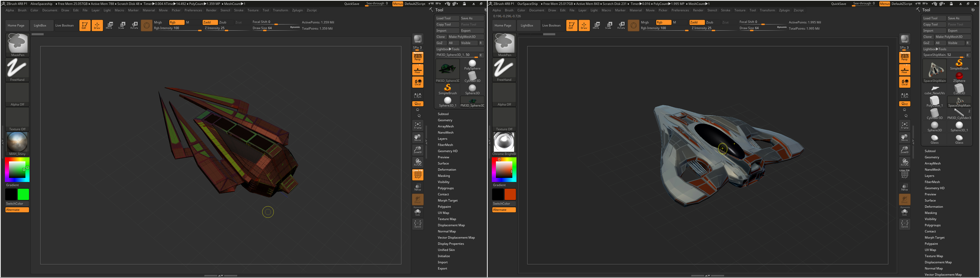Open the Brush menu in left window
Screen dimensions: 980x278
22,10
